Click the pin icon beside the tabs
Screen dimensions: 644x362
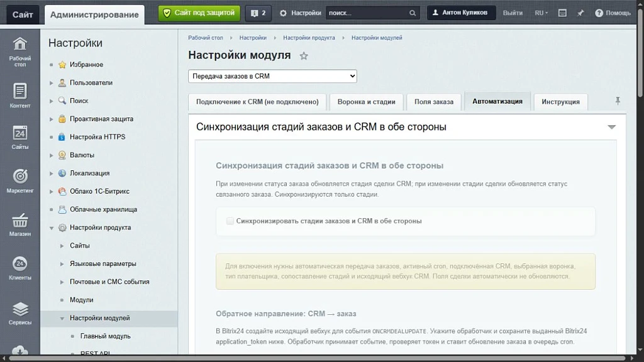coord(618,101)
